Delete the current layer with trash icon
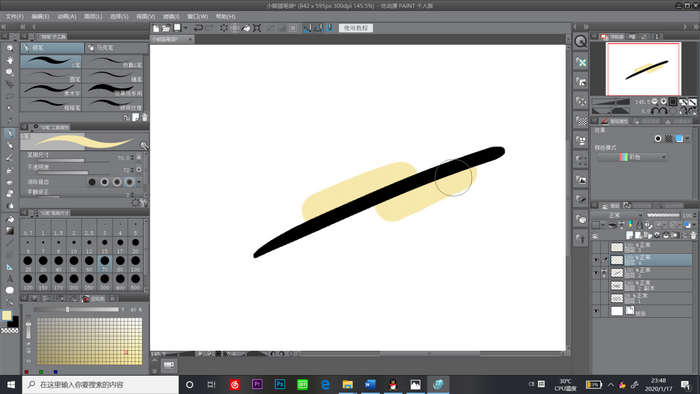The width and height of the screenshot is (700, 394). 693,235
